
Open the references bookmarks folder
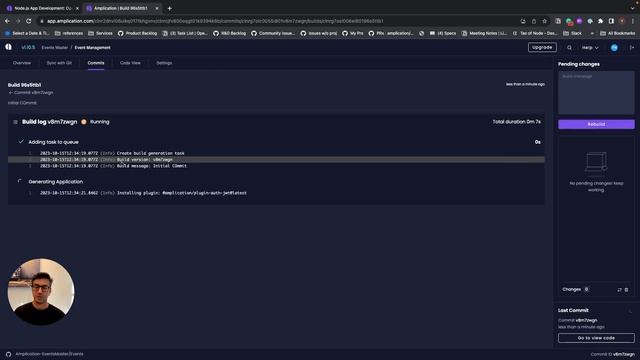[x=69, y=33]
